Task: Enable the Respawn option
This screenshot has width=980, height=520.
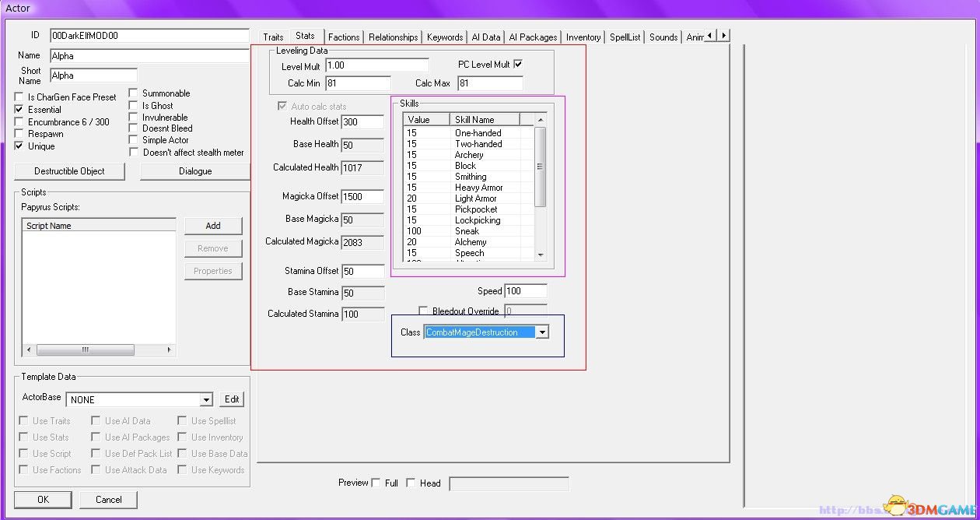Action: 19,134
